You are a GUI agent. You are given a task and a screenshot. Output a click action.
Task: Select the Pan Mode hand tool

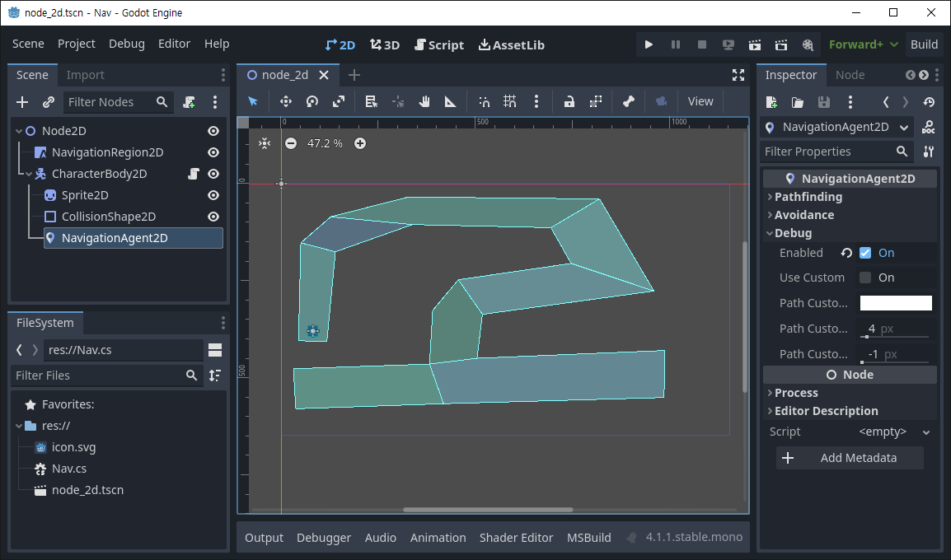[x=424, y=101]
